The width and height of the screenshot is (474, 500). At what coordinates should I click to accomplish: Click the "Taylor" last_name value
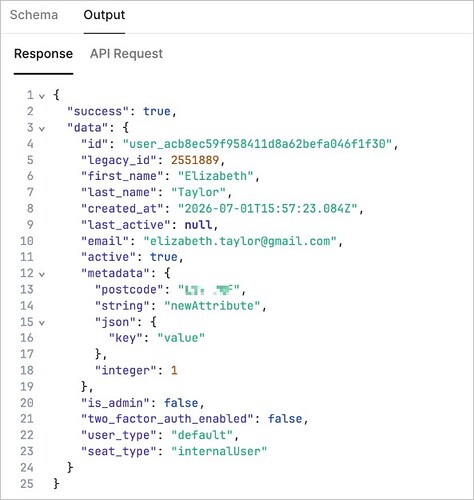(x=198, y=193)
